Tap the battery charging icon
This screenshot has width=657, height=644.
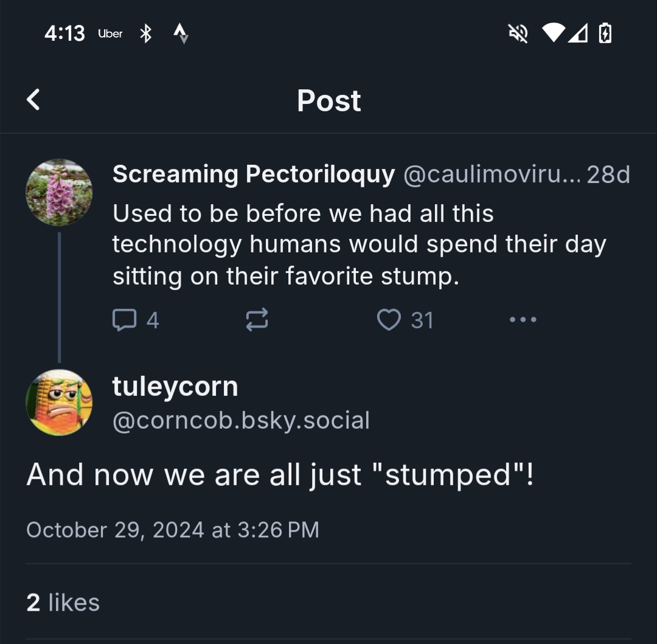point(605,34)
